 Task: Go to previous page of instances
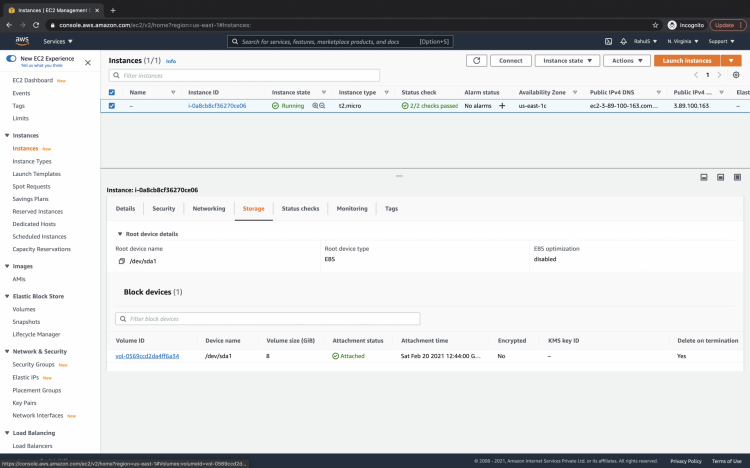pos(696,75)
